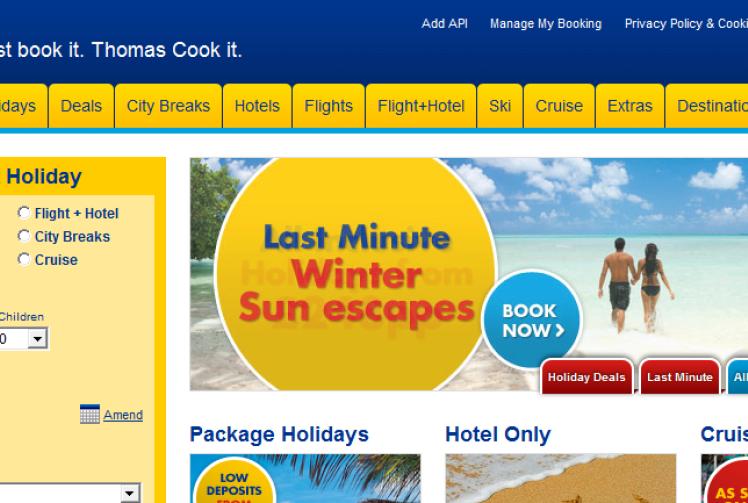Open the Deals navigation tab
The width and height of the screenshot is (748, 503).
pyautogui.click(x=81, y=106)
